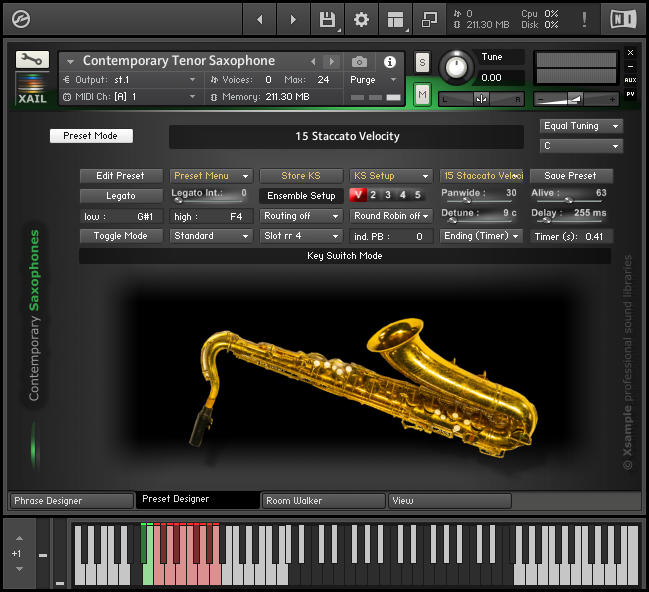
Task: Open the 15 Staccato Veloci preset dropdown
Action: [481, 176]
